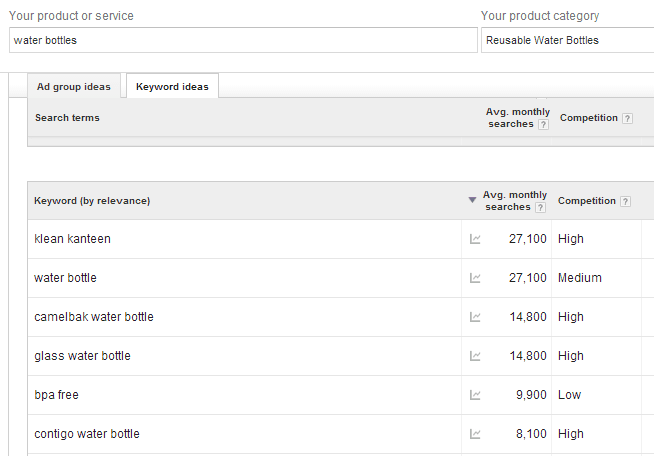The height and width of the screenshot is (456, 654).
Task: Click 27,100 value in water bottle row
Action: click(528, 278)
